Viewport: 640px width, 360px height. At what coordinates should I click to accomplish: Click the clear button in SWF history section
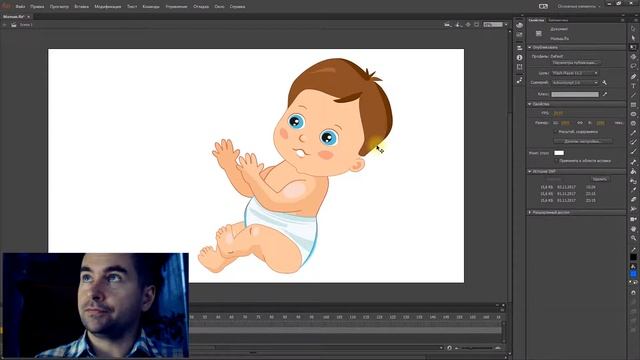[600, 179]
